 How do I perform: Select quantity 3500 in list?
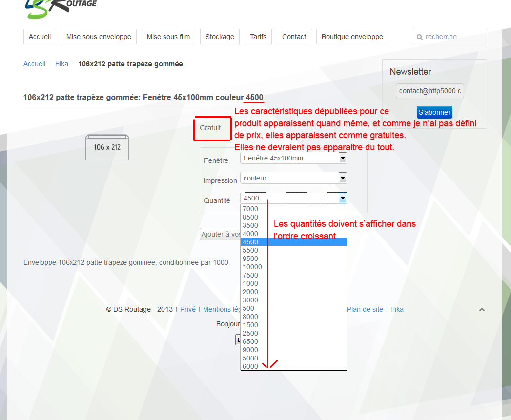(x=294, y=225)
